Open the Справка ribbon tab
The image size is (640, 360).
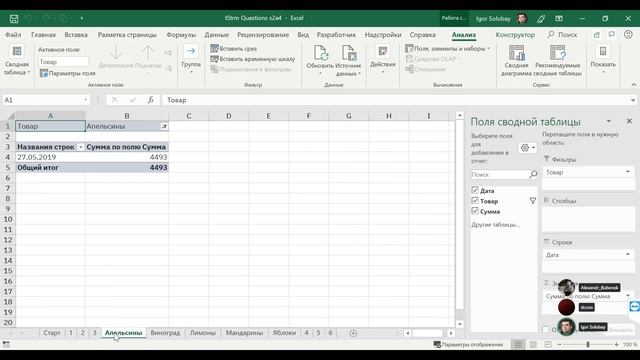coord(422,35)
